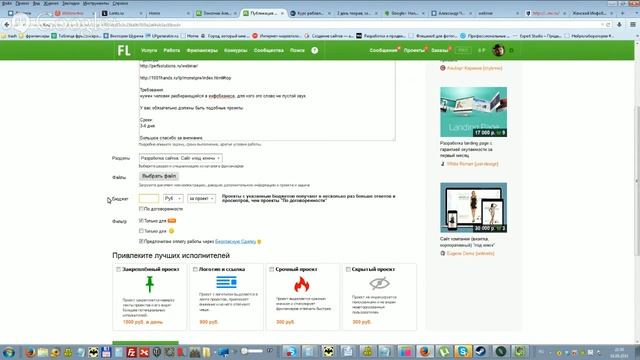
Task: Enable Срочный проект option checkbox
Action: [271, 269]
